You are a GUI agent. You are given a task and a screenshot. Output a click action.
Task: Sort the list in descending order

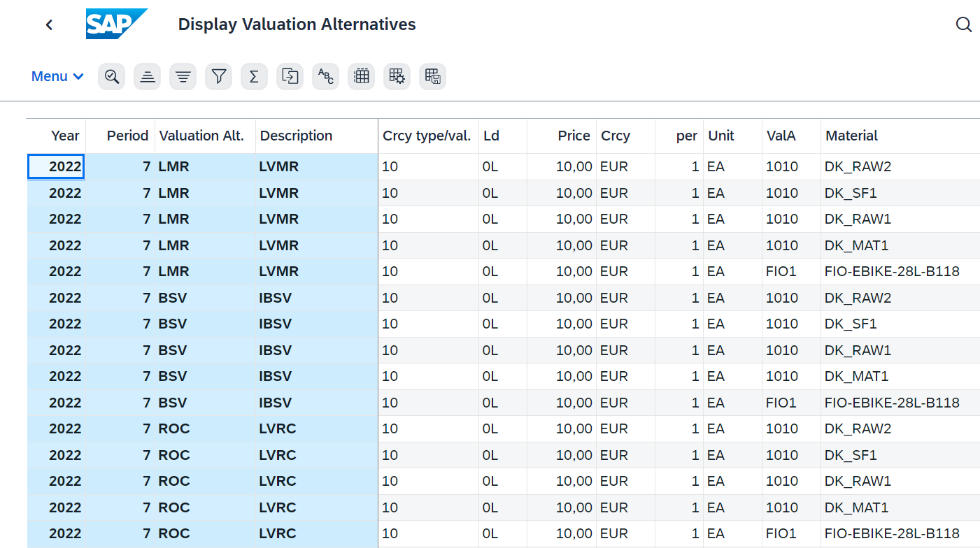click(x=183, y=76)
